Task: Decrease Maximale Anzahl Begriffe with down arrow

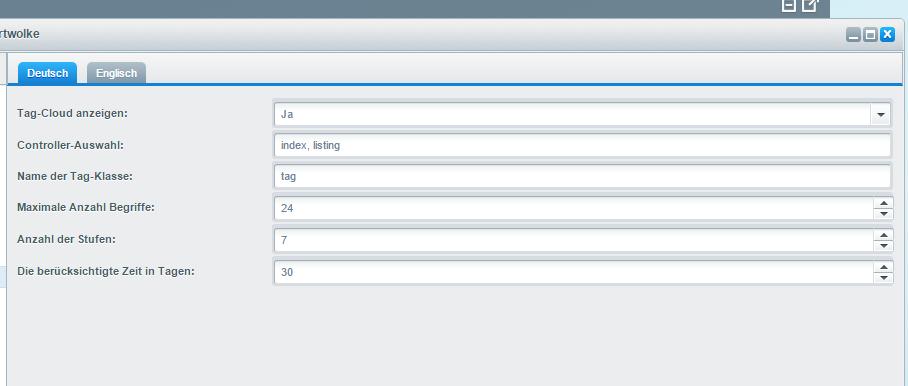Action: (883, 214)
